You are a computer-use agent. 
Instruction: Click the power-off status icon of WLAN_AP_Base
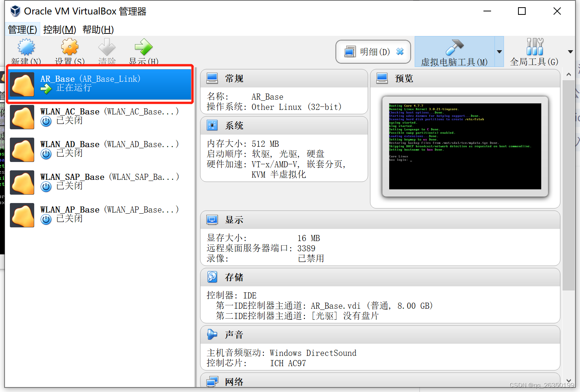pos(46,219)
